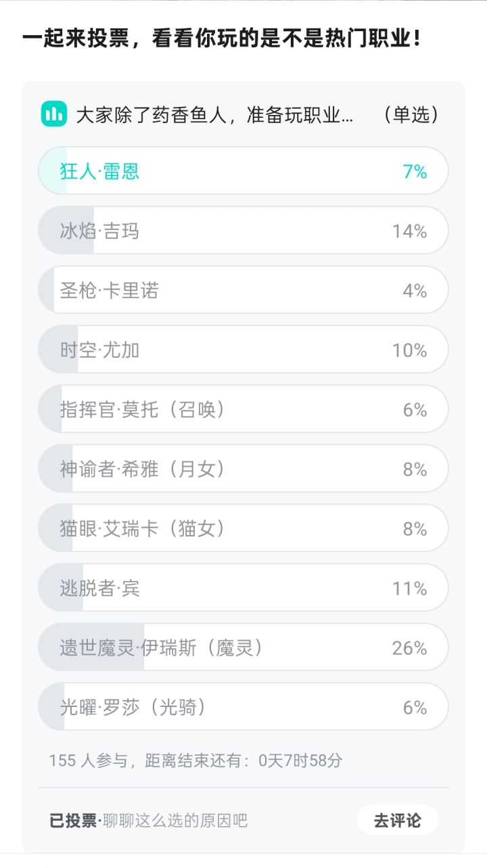
Task: Select 圣枪·卡里诺 in the poll
Action: 243,290
